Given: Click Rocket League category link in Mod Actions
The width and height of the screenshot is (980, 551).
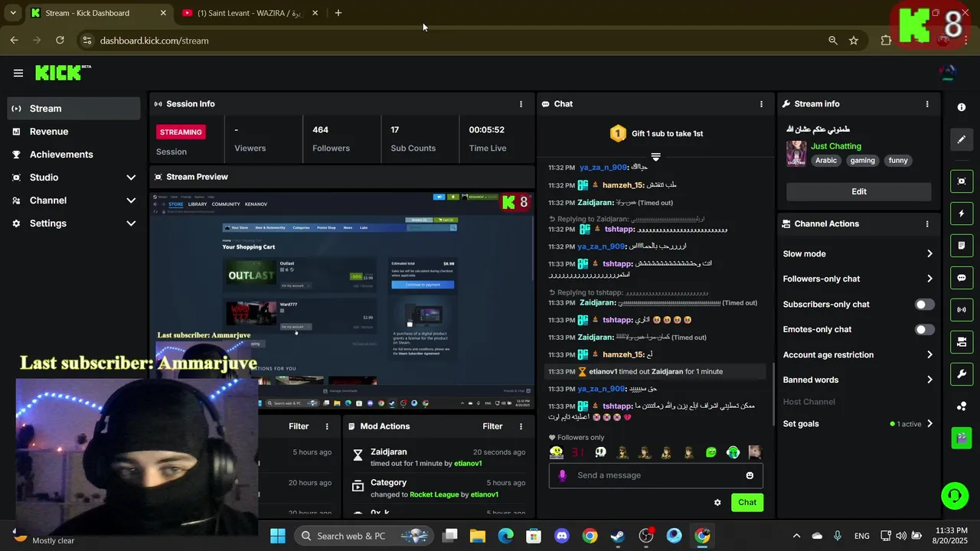Looking at the screenshot, I should (434, 495).
